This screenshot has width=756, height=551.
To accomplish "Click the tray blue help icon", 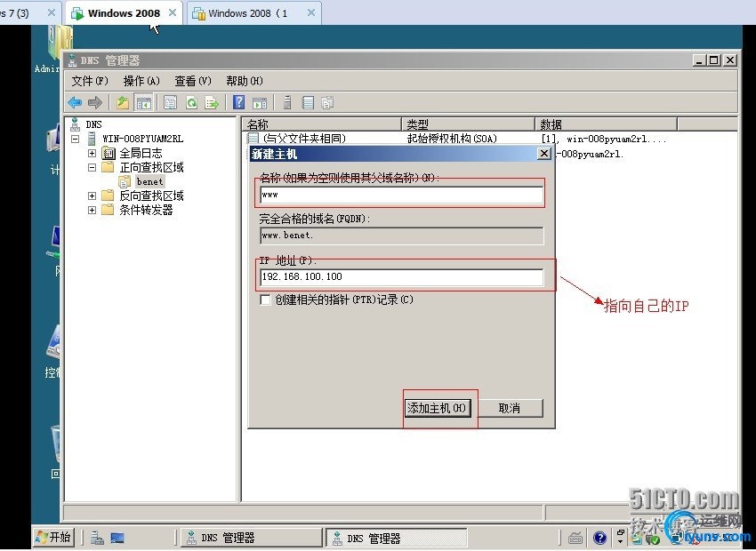I will [599, 538].
